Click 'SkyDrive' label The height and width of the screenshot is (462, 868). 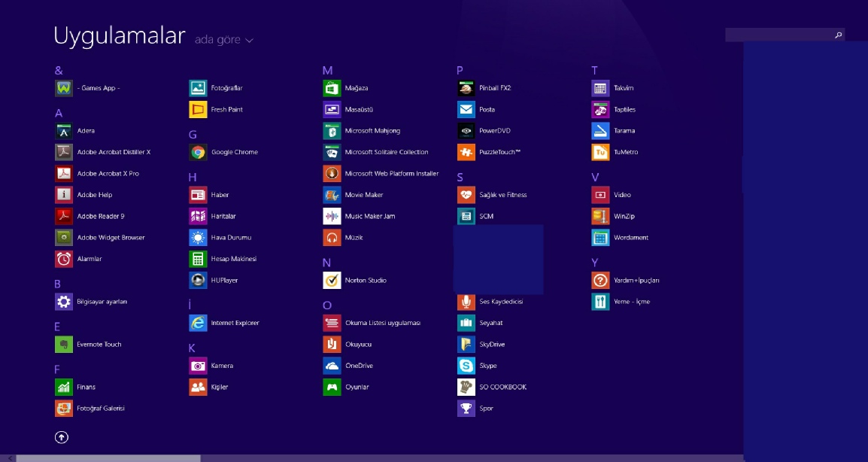(x=492, y=345)
